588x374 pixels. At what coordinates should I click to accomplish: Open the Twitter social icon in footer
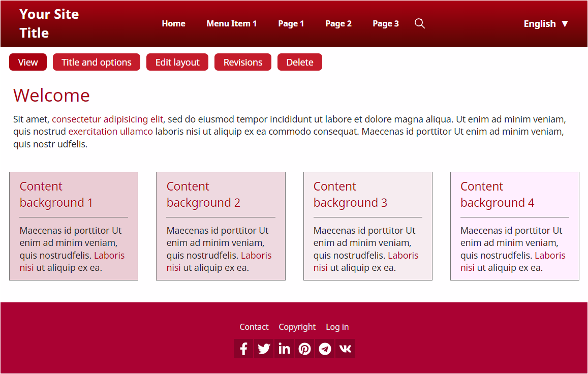[x=264, y=349]
